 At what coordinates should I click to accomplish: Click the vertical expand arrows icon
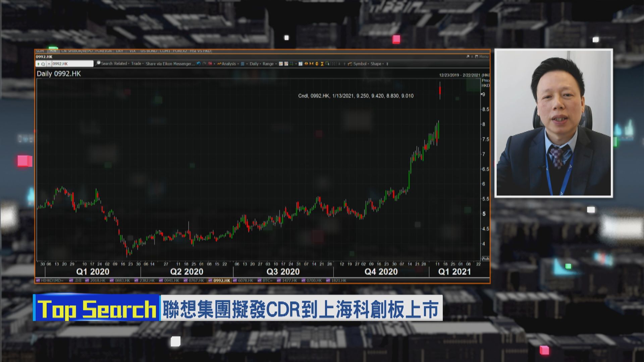click(x=317, y=64)
